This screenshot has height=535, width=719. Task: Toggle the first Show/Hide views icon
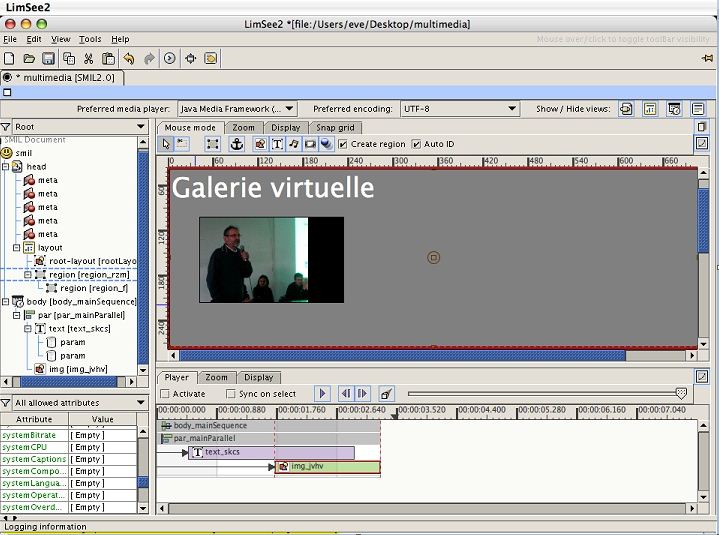click(x=626, y=109)
